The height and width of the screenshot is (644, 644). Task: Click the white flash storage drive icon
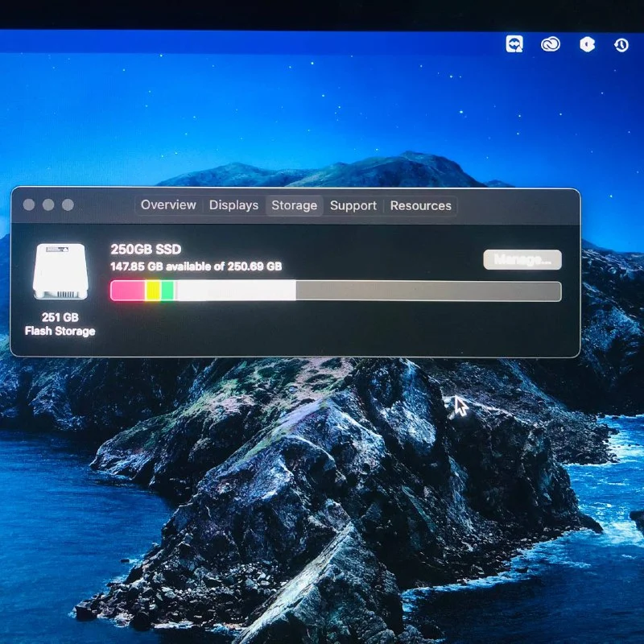[60, 272]
